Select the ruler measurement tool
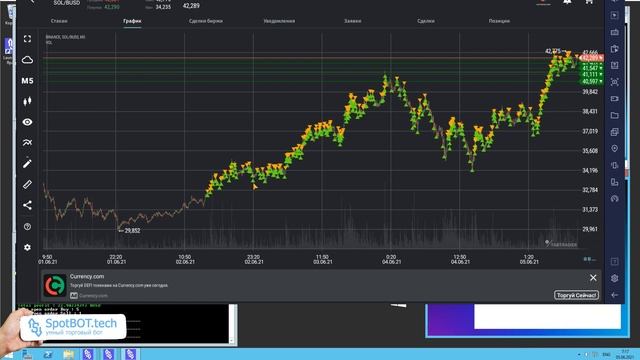Image resolution: width=640 pixels, height=360 pixels. [x=27, y=184]
